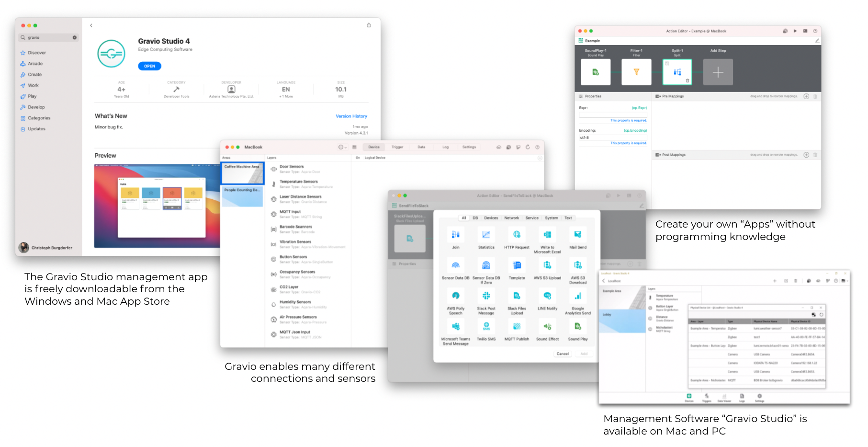Add a Post Mapping with plus icon
This screenshot has width=868, height=447.
806,155
